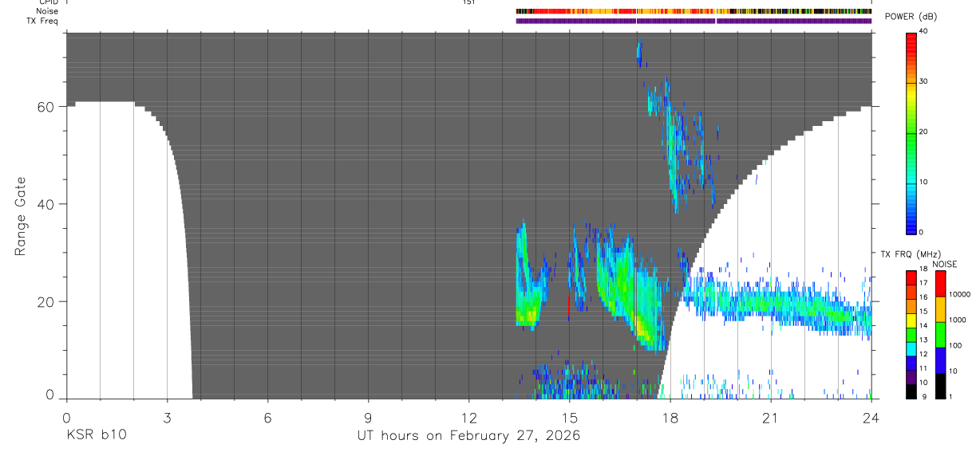The image size is (980, 452).
Task: Click the '12' UT hour tick label
Action: (x=468, y=417)
